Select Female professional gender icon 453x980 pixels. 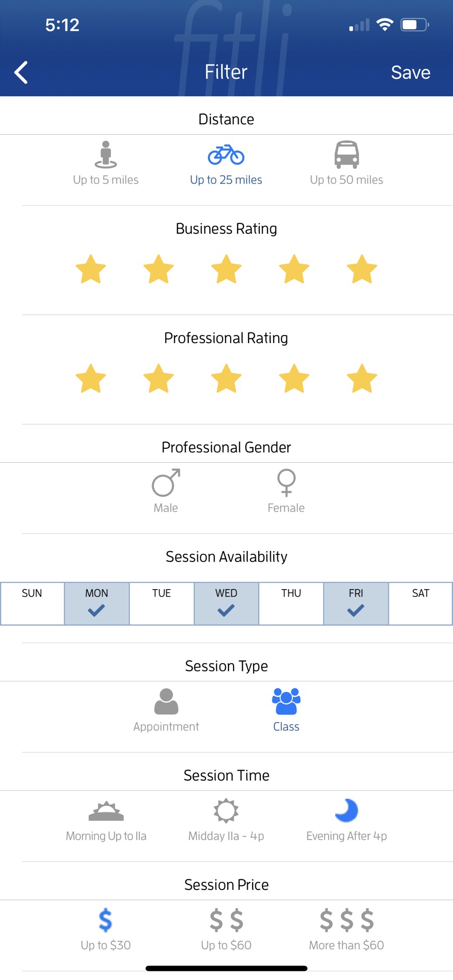point(286,483)
